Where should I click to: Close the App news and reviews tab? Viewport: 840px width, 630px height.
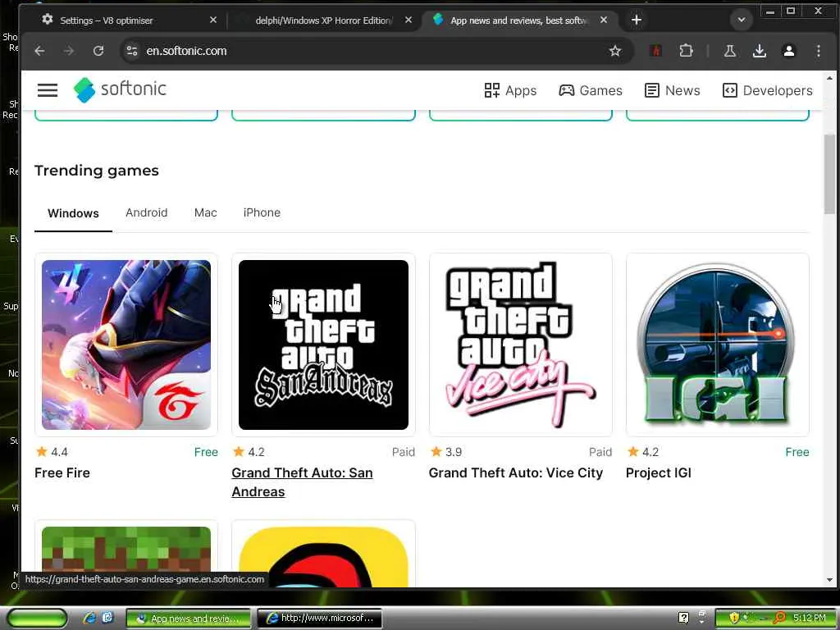click(x=604, y=20)
